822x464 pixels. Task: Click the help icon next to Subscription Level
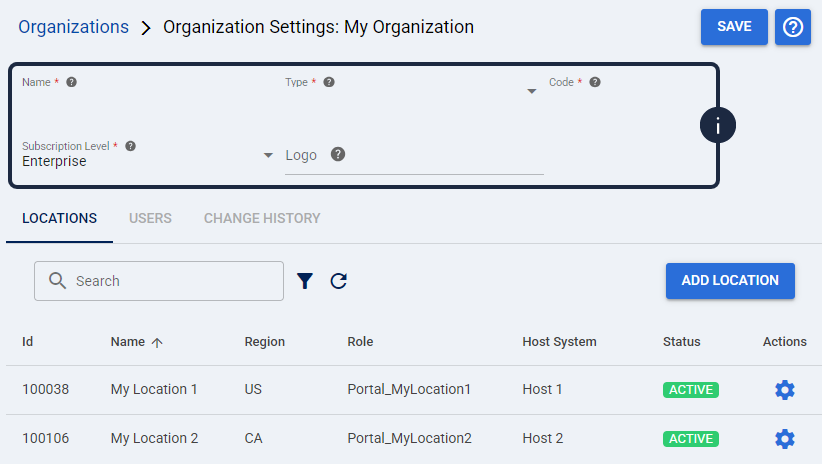tap(131, 146)
